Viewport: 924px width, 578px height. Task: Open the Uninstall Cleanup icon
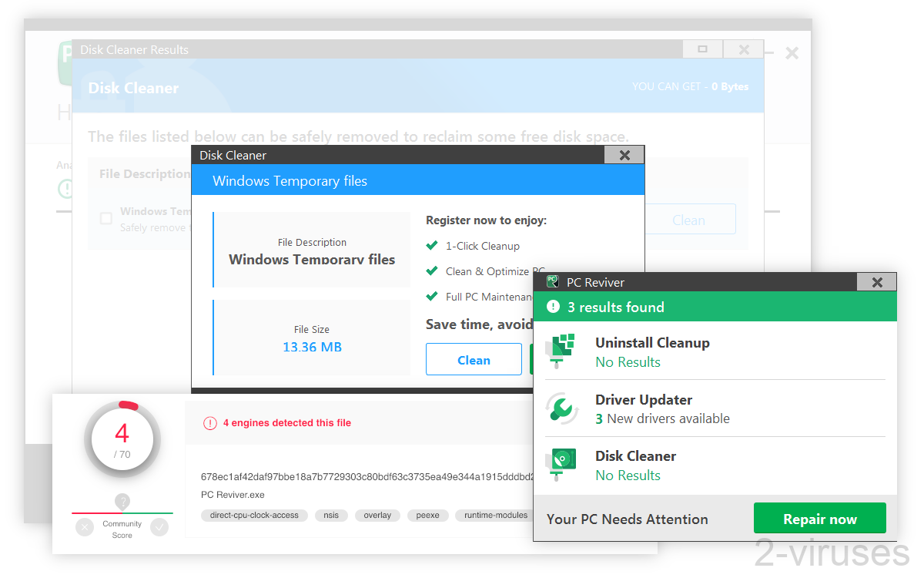click(561, 352)
